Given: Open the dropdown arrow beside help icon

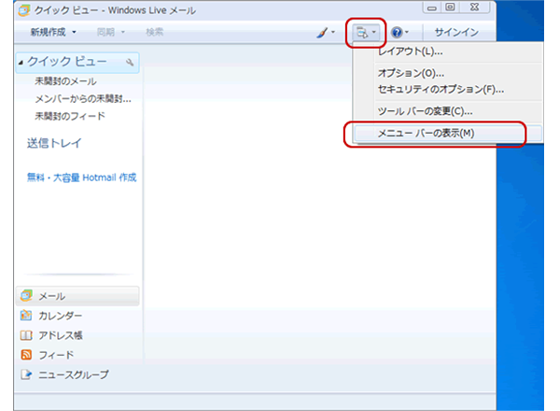Looking at the screenshot, I should [x=406, y=32].
